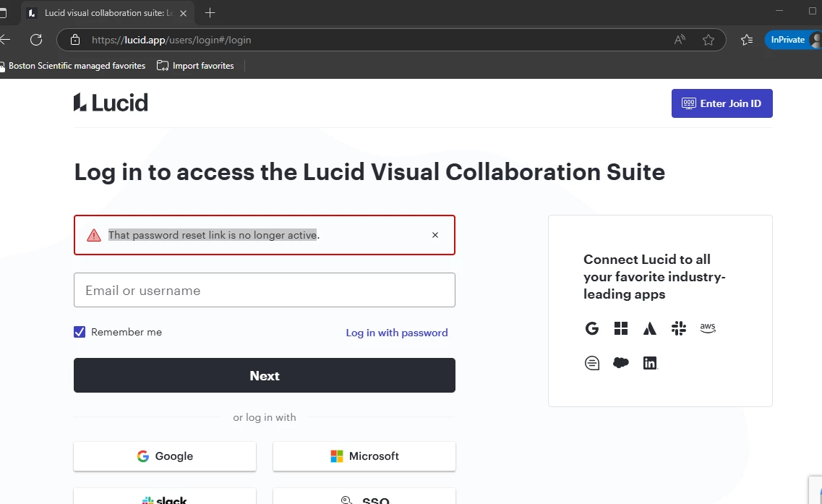Viewport: 822px width, 504px height.
Task: Click the Enter Join ID button
Action: (x=722, y=103)
